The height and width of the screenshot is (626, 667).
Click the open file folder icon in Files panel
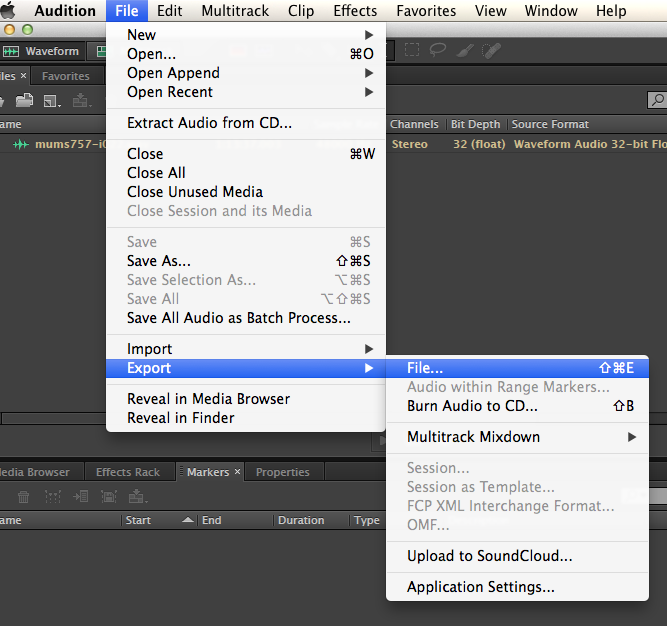coord(24,100)
